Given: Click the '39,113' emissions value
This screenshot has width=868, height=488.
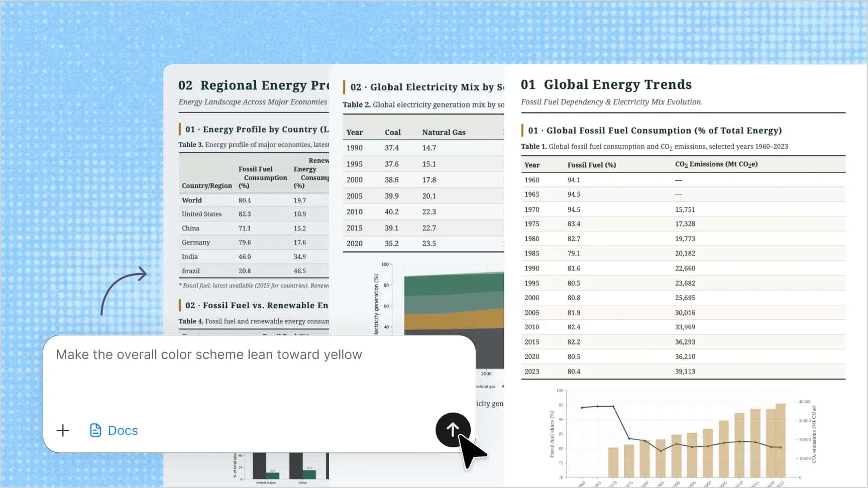Looking at the screenshot, I should [x=685, y=372].
